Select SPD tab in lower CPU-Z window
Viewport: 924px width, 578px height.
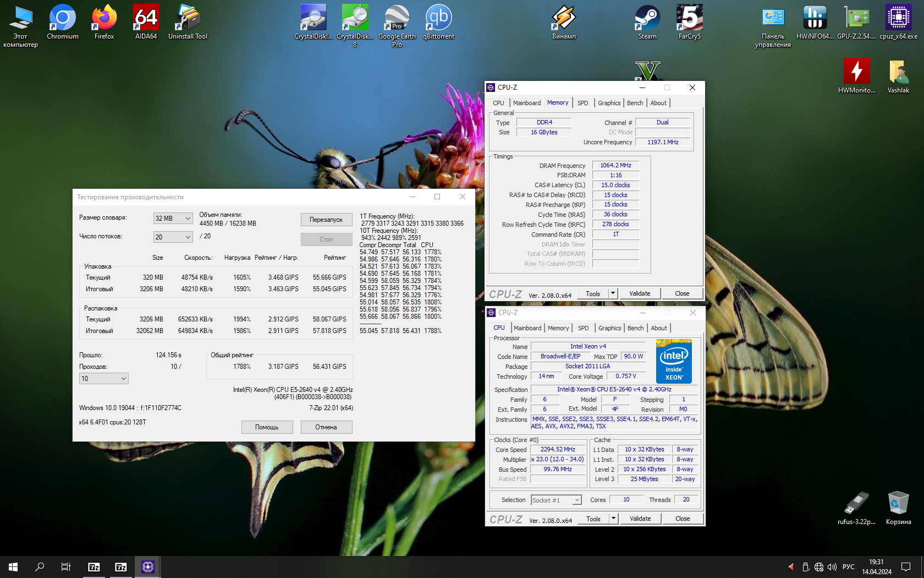(584, 328)
